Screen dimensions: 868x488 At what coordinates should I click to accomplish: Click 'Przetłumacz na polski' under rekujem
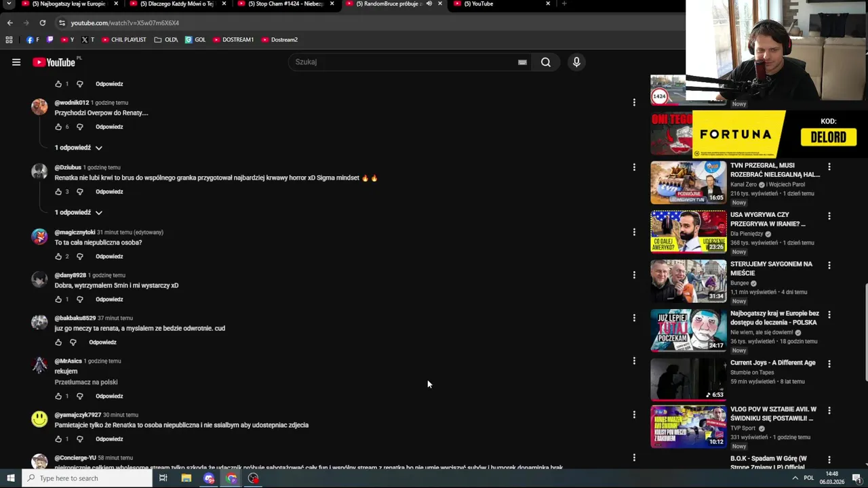coord(86,382)
